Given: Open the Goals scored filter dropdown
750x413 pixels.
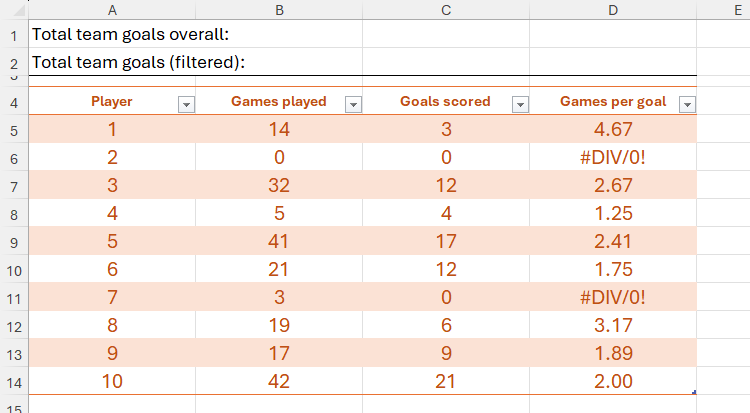Looking at the screenshot, I should point(519,104).
